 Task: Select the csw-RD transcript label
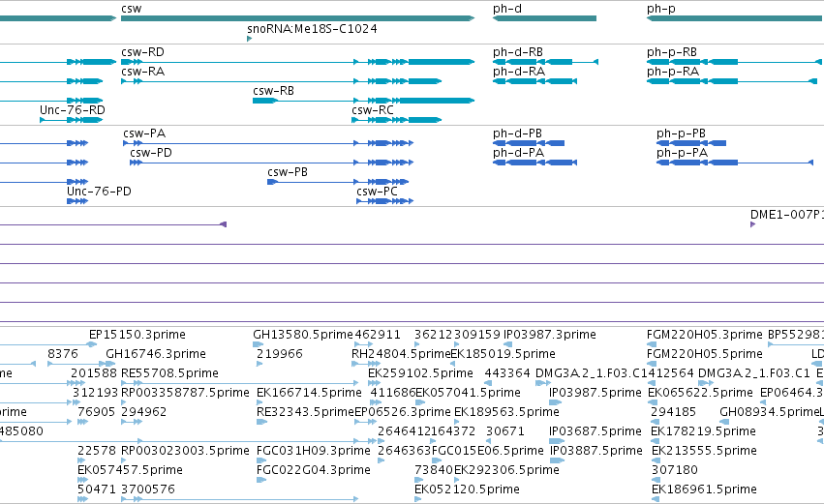tap(143, 52)
